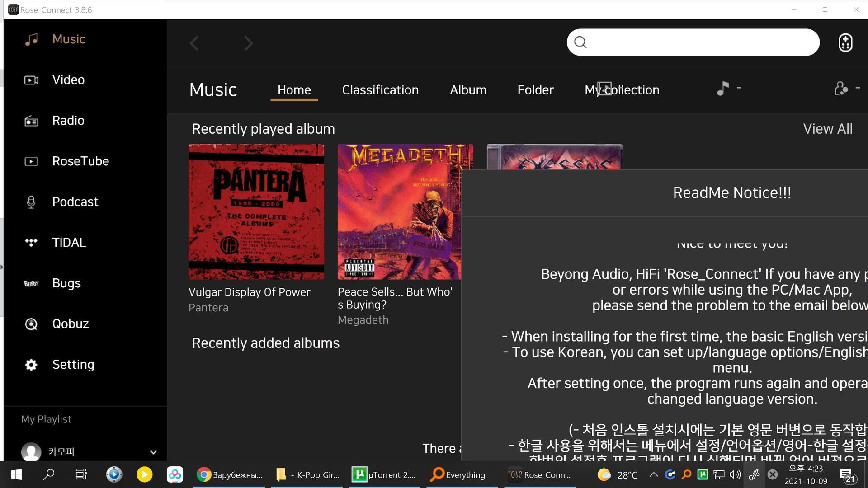The height and width of the screenshot is (488, 868).
Task: Click the Megadeth artist name
Action: tap(363, 320)
